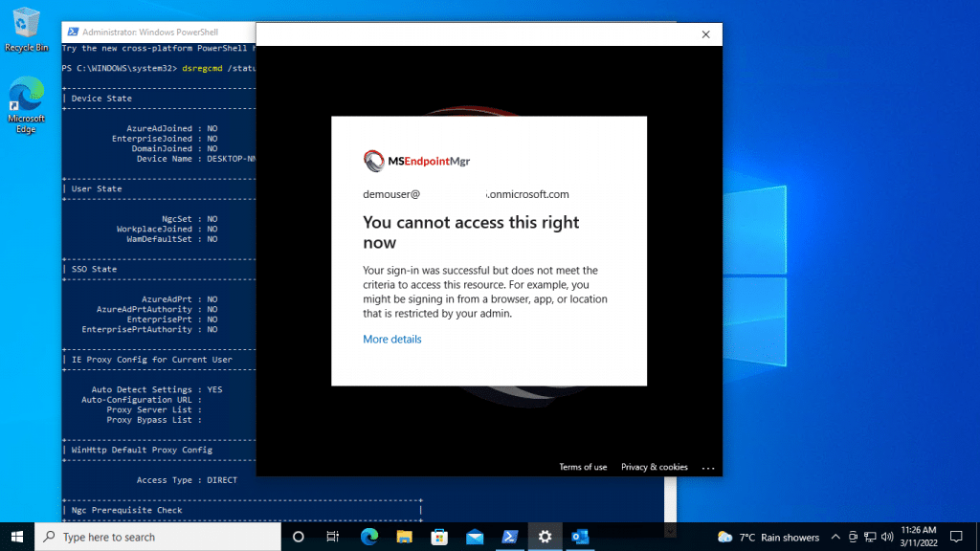Click the MSEndpointMgr logo in the sign-in dialog
The image size is (980, 551).
[x=416, y=161]
